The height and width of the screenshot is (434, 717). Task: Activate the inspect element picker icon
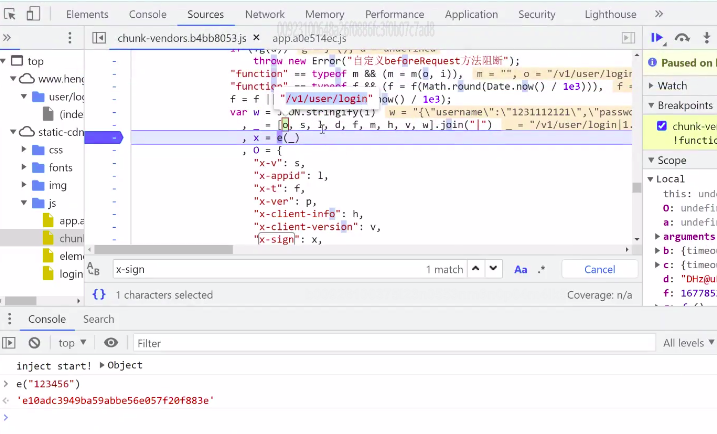click(x=10, y=14)
